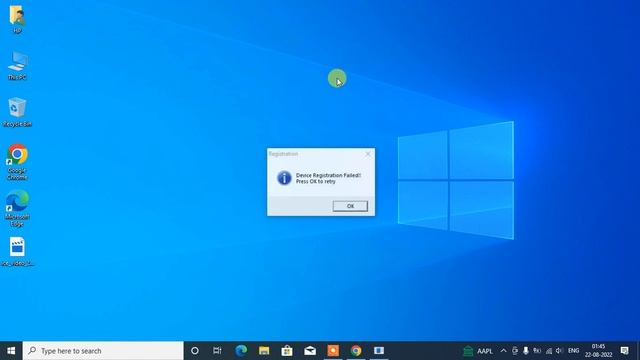Open network settings tray icon
This screenshot has width=640, height=360.
549,351
